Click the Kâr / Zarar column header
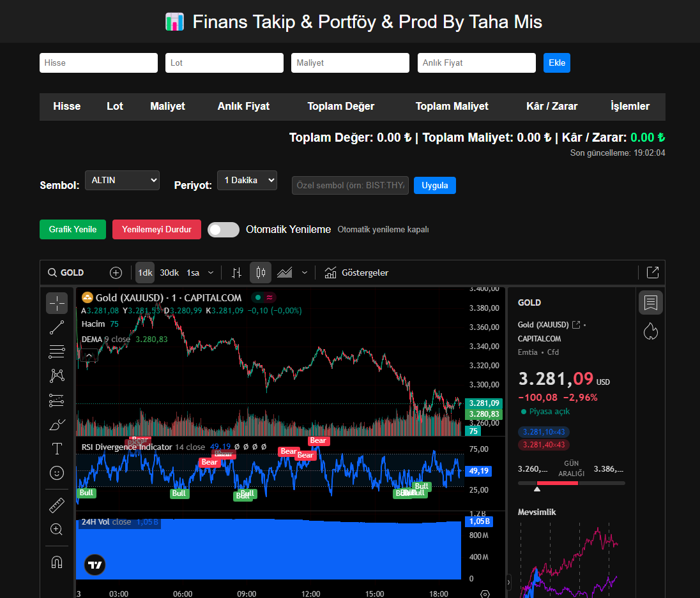This screenshot has width=700, height=598. tap(552, 106)
